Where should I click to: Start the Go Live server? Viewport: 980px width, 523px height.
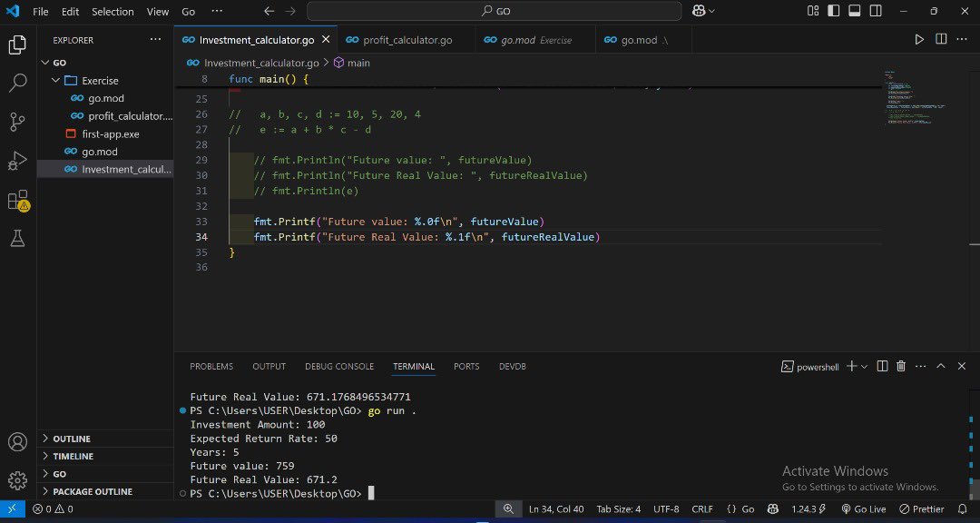pyautogui.click(x=863, y=508)
